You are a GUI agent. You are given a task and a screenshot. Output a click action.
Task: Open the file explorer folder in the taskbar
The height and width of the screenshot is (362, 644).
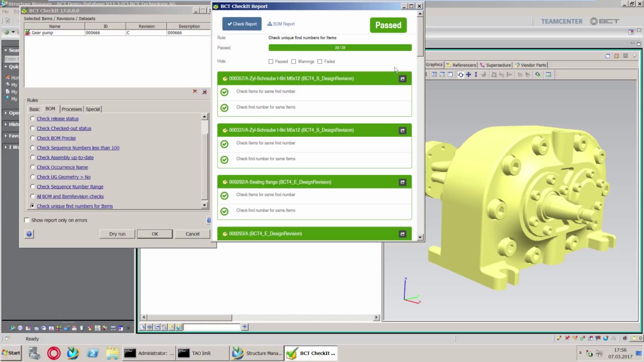[112, 353]
